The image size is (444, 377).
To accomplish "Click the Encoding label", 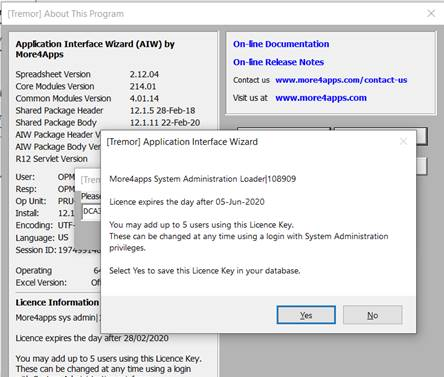I will click(x=34, y=225).
